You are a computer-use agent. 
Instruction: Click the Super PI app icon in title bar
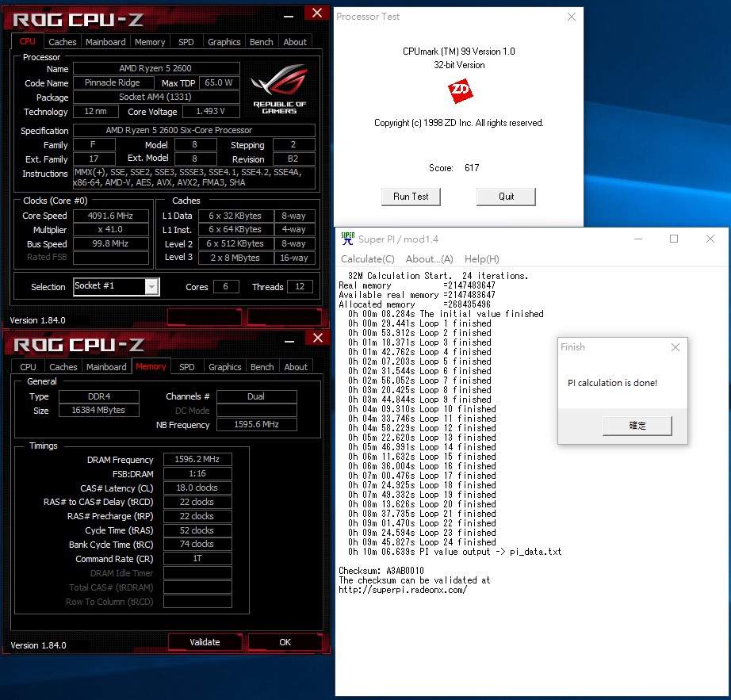pyautogui.click(x=348, y=239)
